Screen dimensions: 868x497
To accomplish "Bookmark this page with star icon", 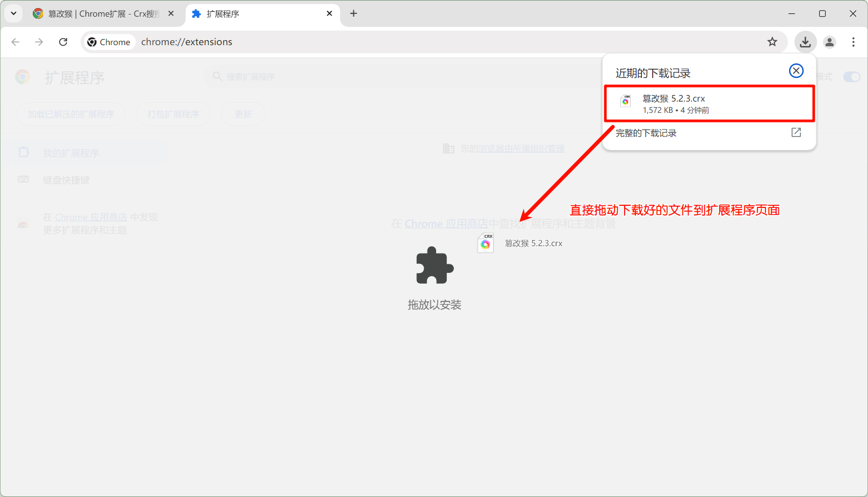I will coord(772,42).
